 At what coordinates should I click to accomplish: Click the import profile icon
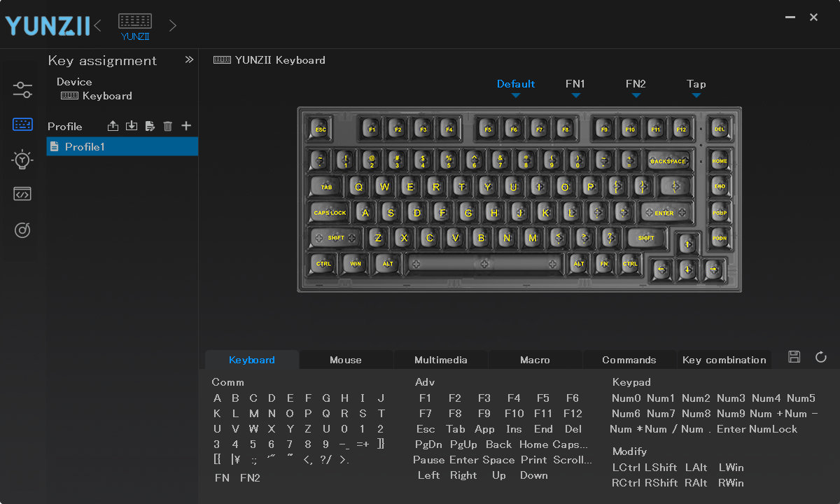(x=132, y=126)
